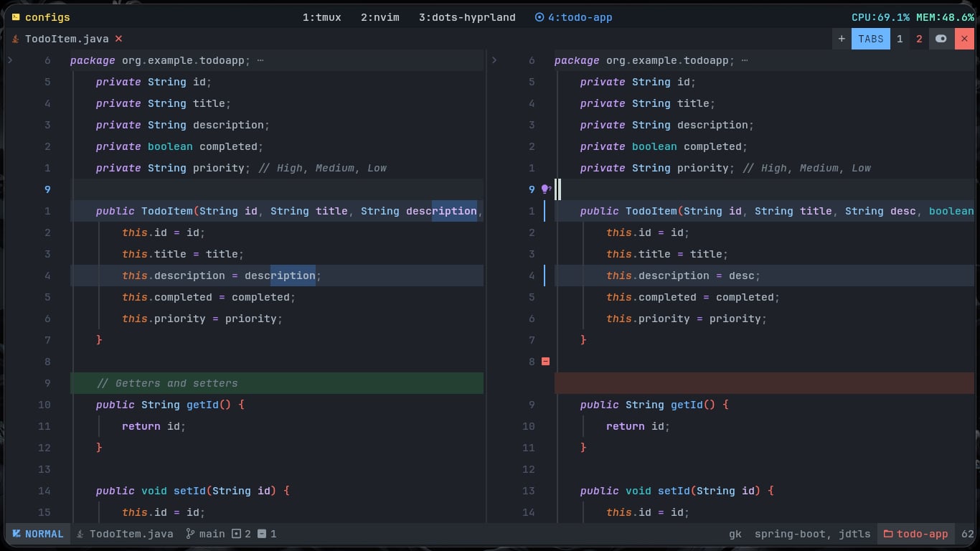The image size is (980, 551).
Task: Expand the folded imports ellipsis in left pane
Action: tap(260, 60)
